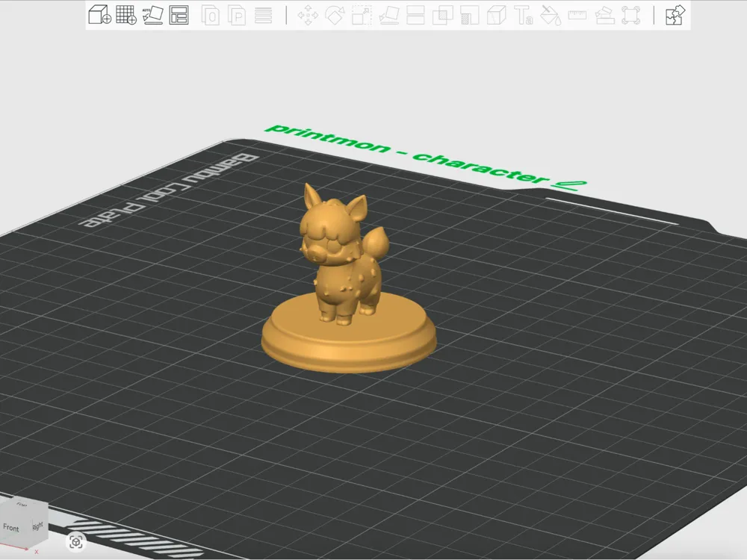The height and width of the screenshot is (560, 747).
Task: Click the Split to objects icon
Action: click(210, 15)
